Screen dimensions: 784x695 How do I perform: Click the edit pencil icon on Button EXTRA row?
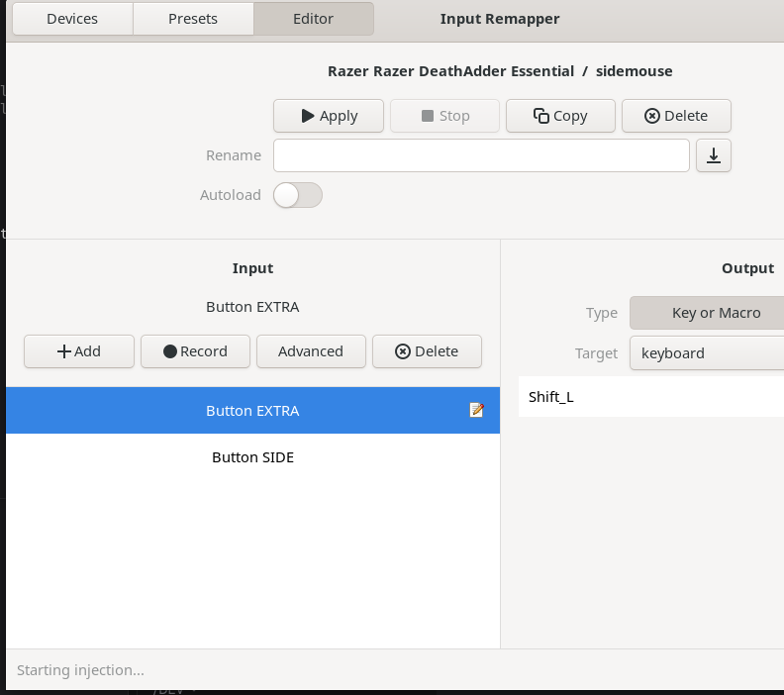[x=476, y=410]
